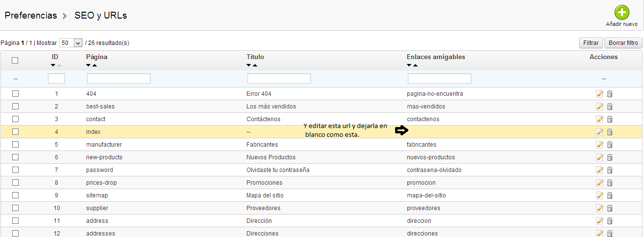The height and width of the screenshot is (237, 644).
Task: Check the box for supplier row
Action: (15, 208)
